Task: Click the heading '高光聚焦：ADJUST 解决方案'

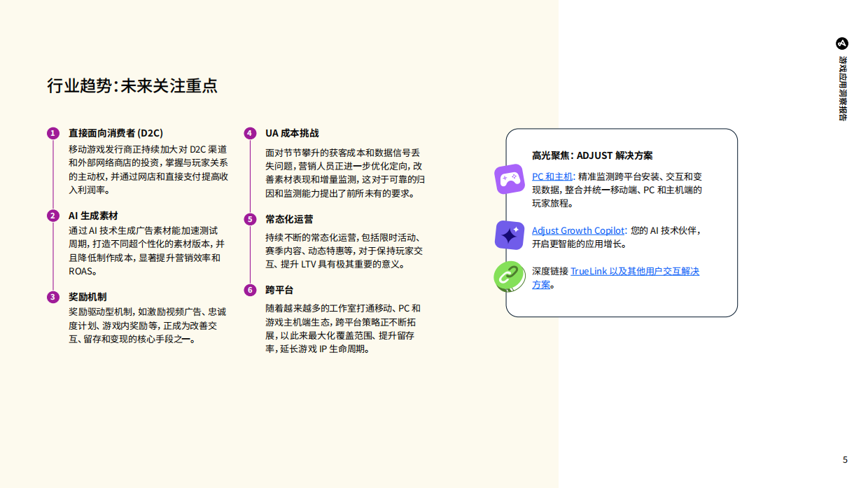Action: coord(592,155)
